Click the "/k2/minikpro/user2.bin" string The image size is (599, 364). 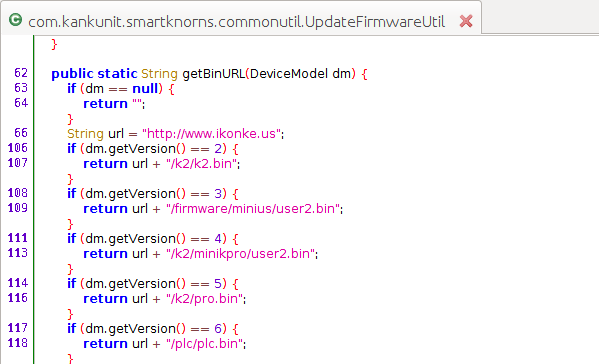pyautogui.click(x=241, y=254)
